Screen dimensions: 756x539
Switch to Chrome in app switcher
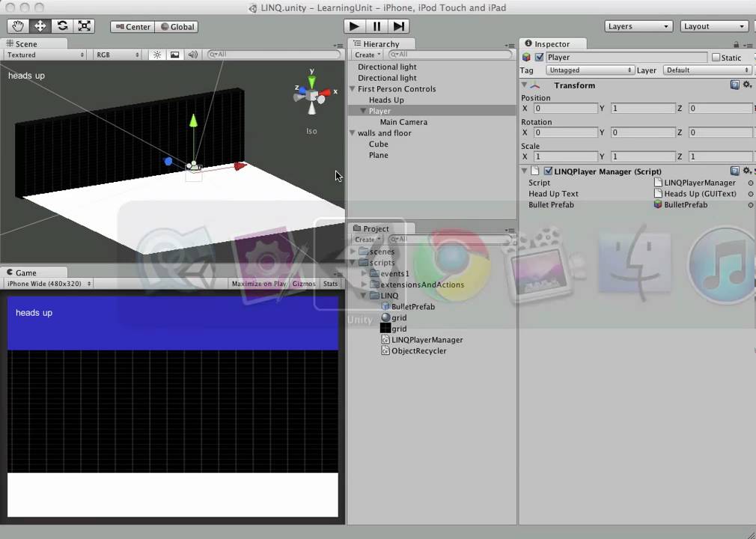[x=451, y=265]
